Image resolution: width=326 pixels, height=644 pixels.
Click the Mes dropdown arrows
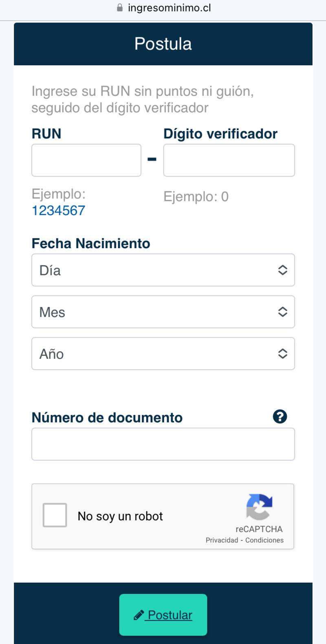282,312
